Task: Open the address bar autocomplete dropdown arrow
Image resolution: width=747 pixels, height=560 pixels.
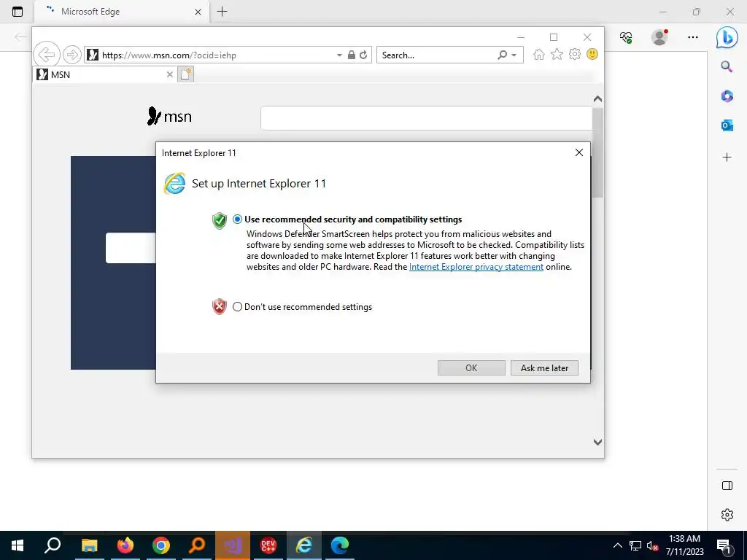Action: 339,55
